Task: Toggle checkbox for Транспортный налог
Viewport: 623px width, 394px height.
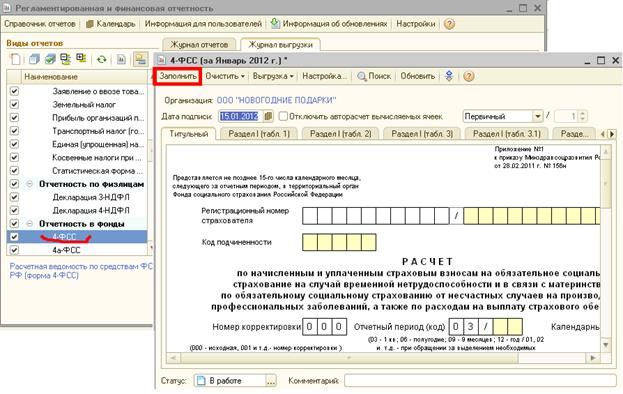Action: [x=14, y=131]
